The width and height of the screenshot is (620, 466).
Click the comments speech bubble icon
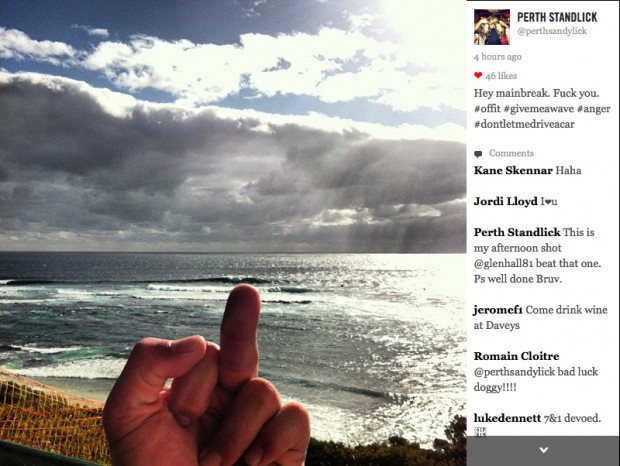click(478, 154)
